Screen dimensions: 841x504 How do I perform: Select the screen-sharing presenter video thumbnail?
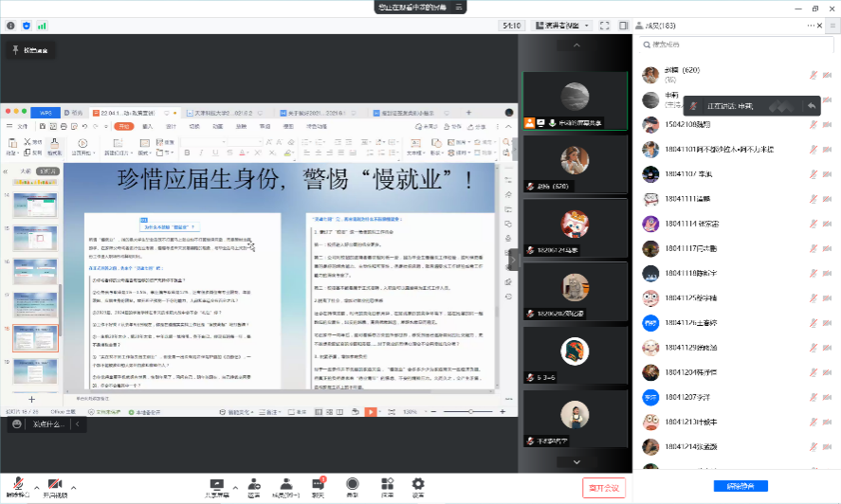[x=566, y=97]
